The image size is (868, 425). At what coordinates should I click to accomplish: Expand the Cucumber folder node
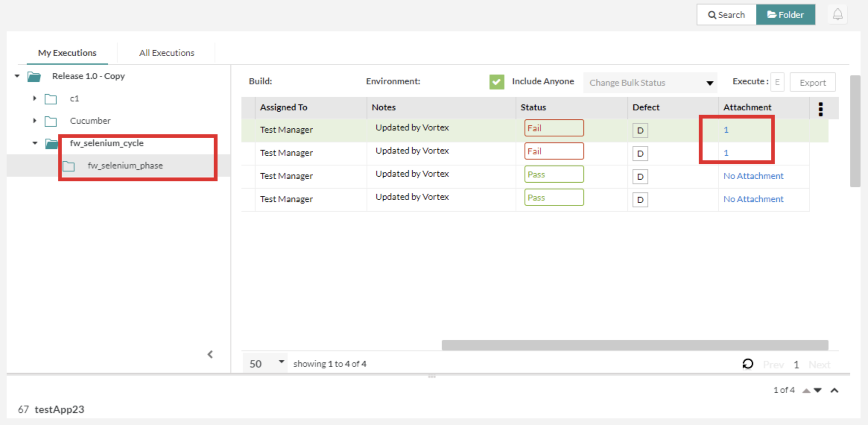[35, 121]
